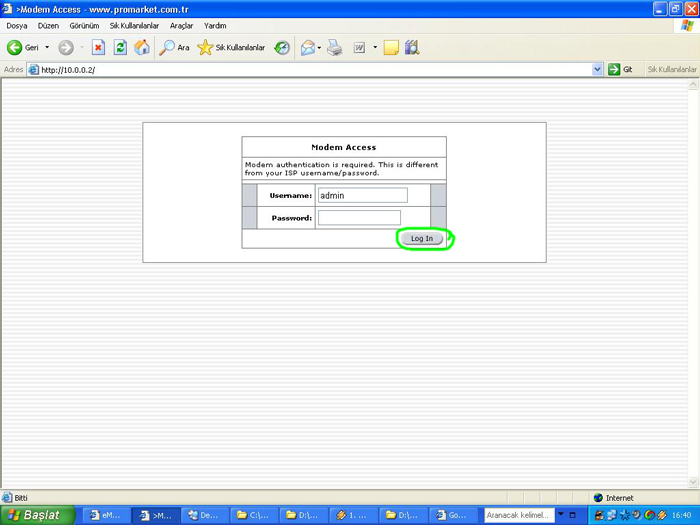This screenshot has height=525, width=700.
Task: Stop page loading with red X icon
Action: click(98, 47)
